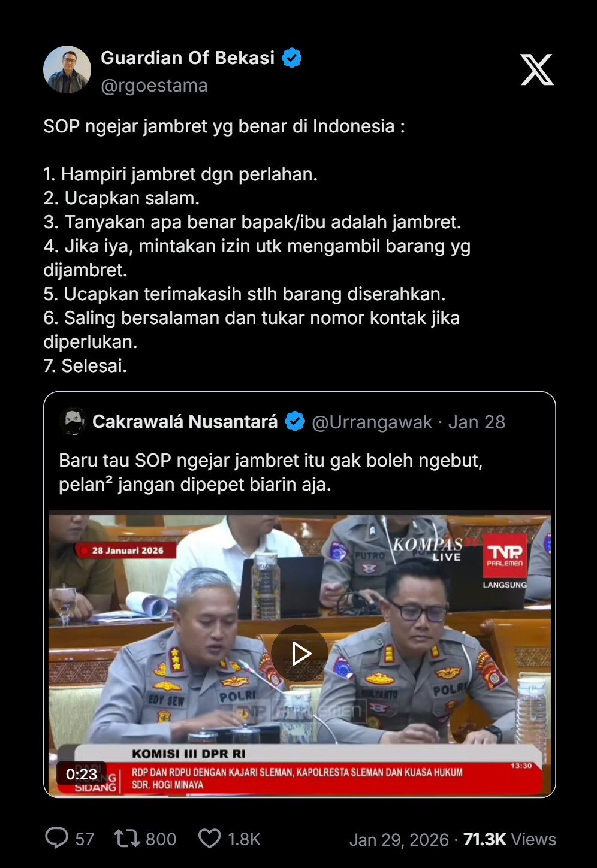The image size is (597, 868).
Task: Click Cakrawalá Nusantará verified badge
Action: point(295,422)
